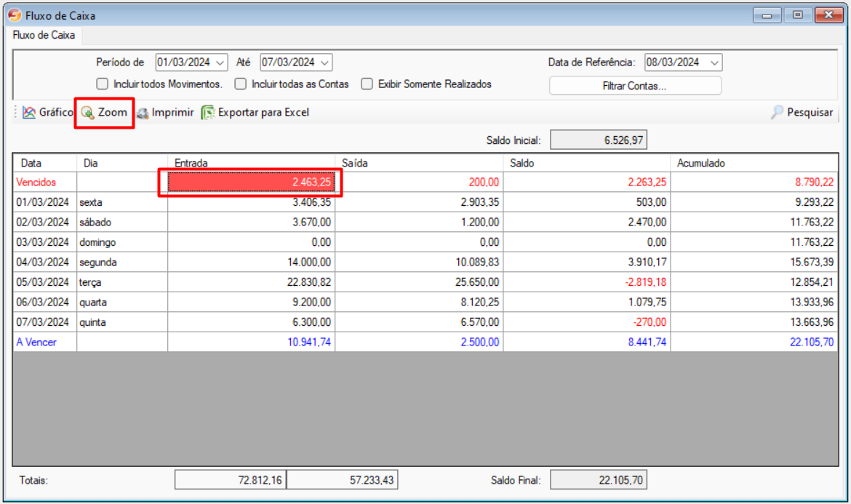
Task: Select the 01/03/2024 date cell
Action: point(45,202)
